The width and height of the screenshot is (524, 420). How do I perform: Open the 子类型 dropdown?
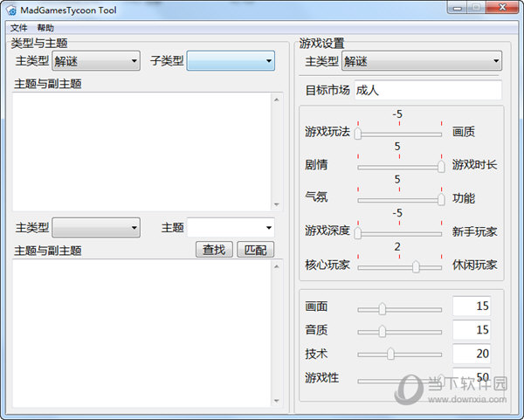(231, 61)
